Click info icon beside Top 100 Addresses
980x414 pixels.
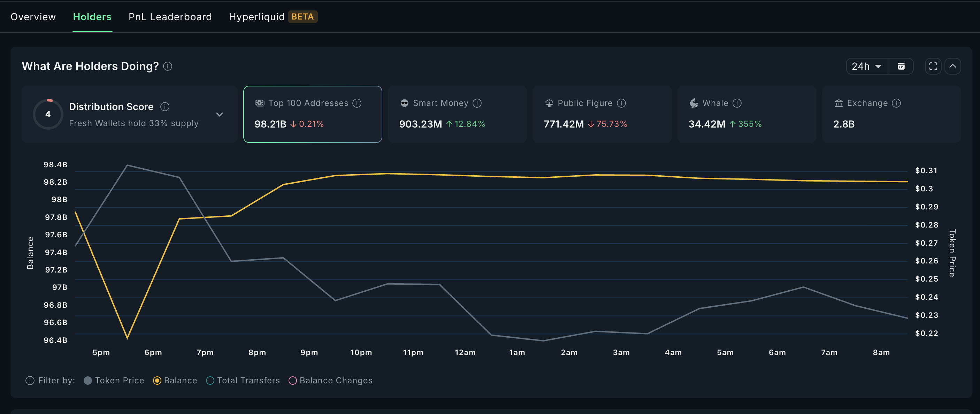pos(357,103)
